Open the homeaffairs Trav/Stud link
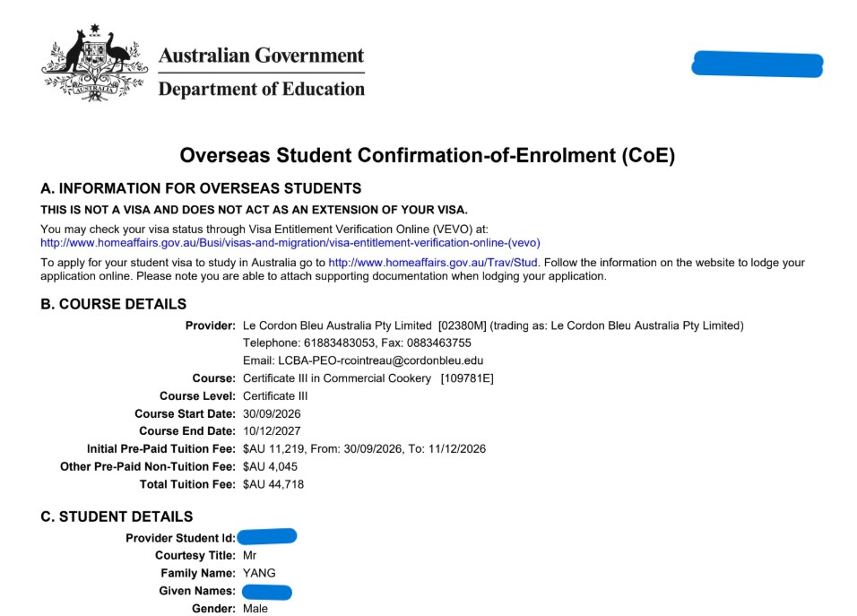 point(432,263)
